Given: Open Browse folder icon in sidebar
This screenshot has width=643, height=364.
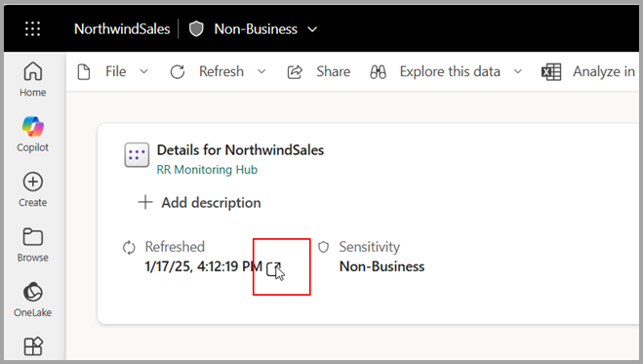Looking at the screenshot, I should (32, 237).
